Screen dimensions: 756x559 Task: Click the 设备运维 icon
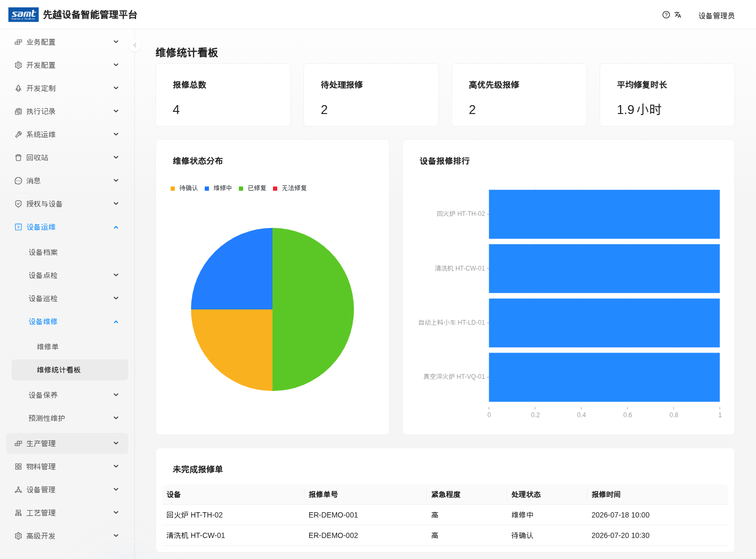tap(18, 227)
